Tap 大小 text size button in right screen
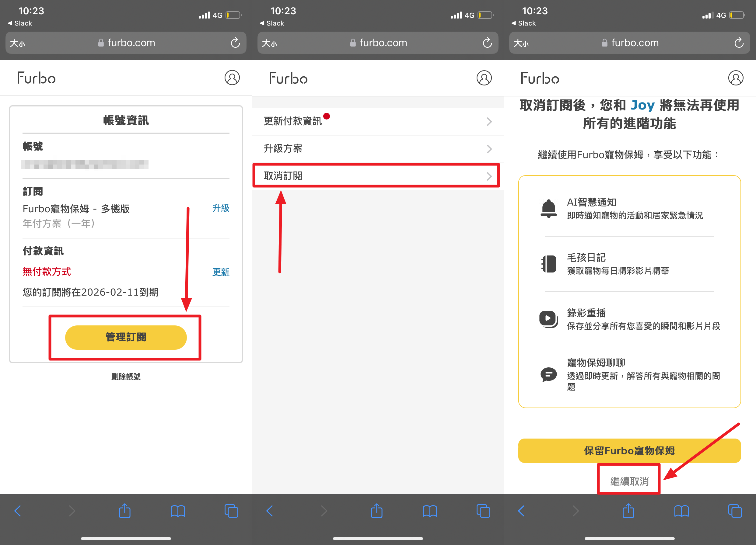The width and height of the screenshot is (756, 545). tap(521, 43)
